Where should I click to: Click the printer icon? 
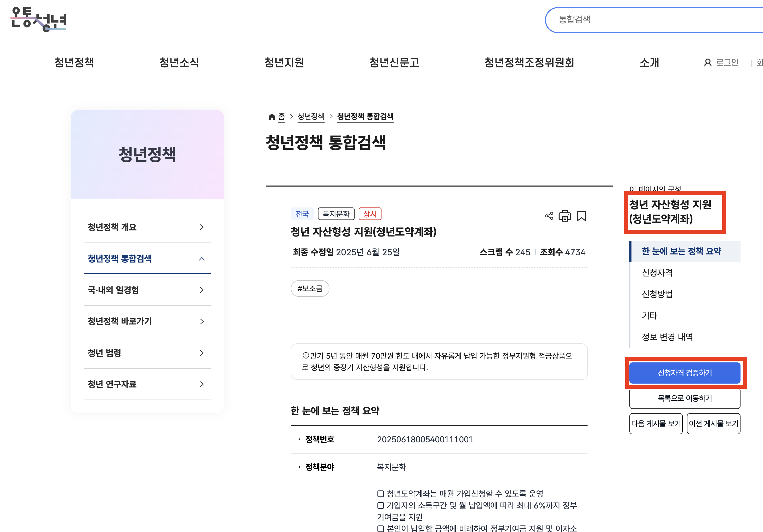[565, 216]
